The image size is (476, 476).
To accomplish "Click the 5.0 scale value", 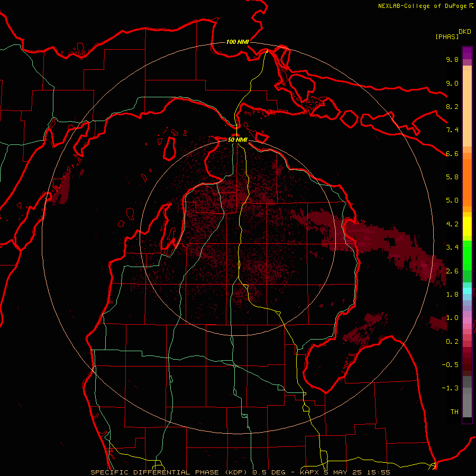I will click(452, 200).
